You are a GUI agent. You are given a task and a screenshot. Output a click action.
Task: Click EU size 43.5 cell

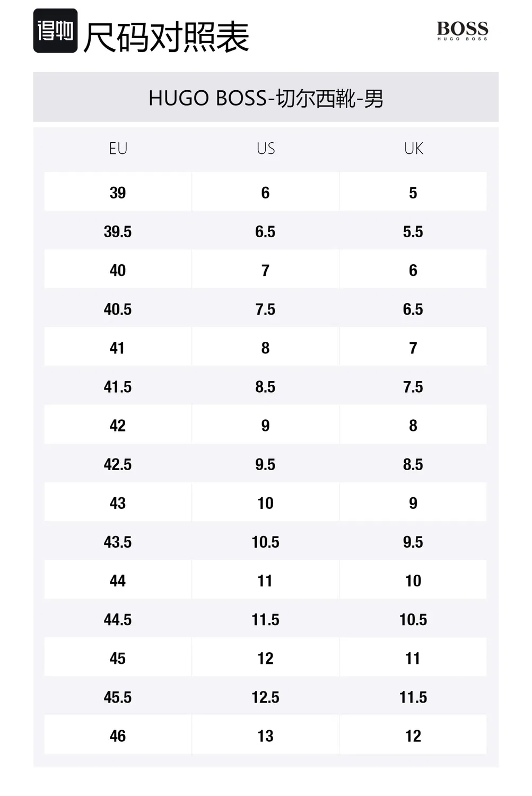(x=118, y=542)
